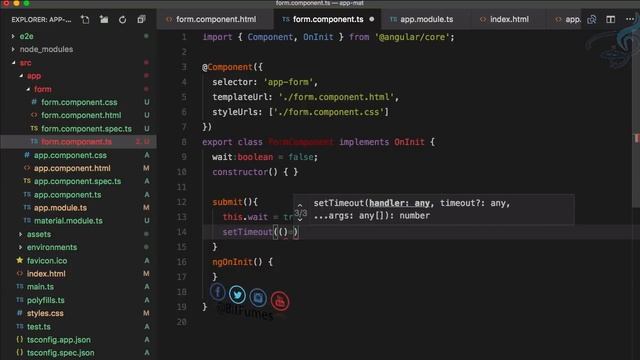Click unsaved dot on form.component.ts tab
Screen dimensions: 640x360
(371, 19)
